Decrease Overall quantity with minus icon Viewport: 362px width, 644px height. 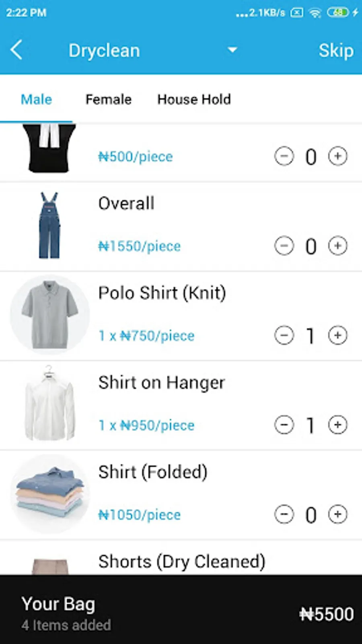click(x=284, y=246)
